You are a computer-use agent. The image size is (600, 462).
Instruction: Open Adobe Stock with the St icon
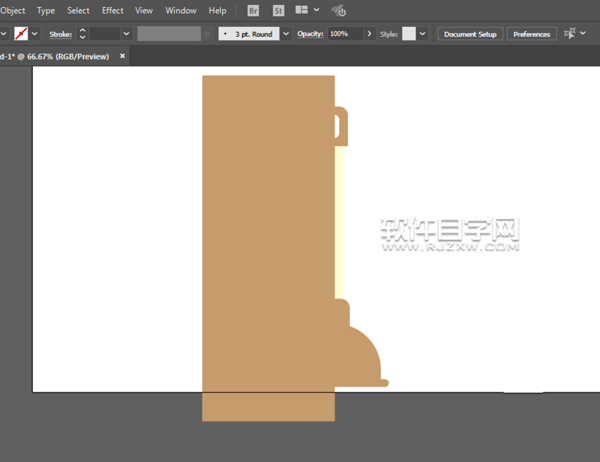pos(277,10)
